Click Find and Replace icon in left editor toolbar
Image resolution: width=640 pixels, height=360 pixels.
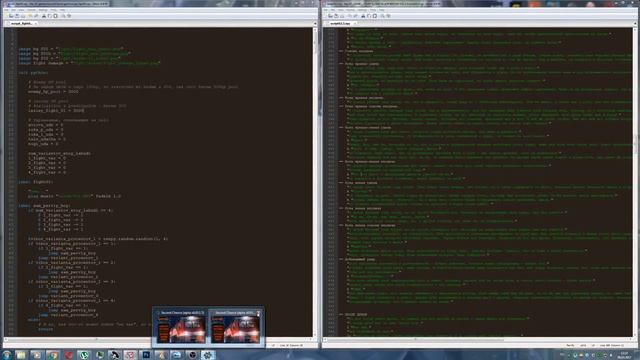[69, 16]
